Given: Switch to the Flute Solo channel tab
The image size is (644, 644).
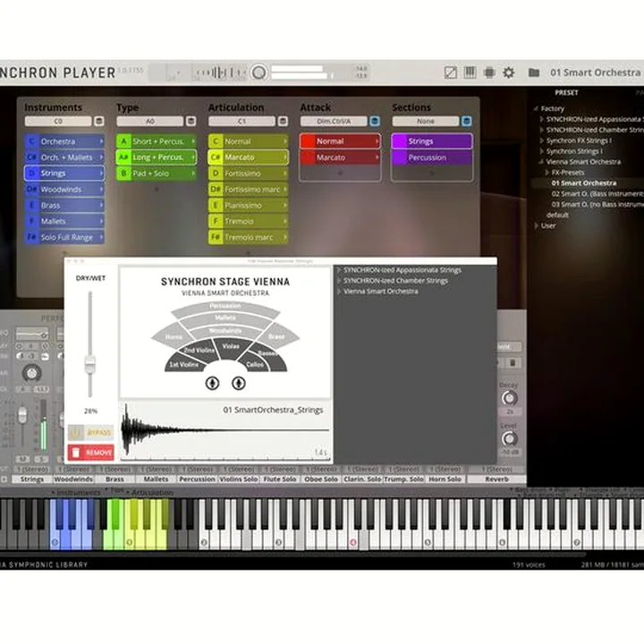Looking at the screenshot, I should (280, 479).
